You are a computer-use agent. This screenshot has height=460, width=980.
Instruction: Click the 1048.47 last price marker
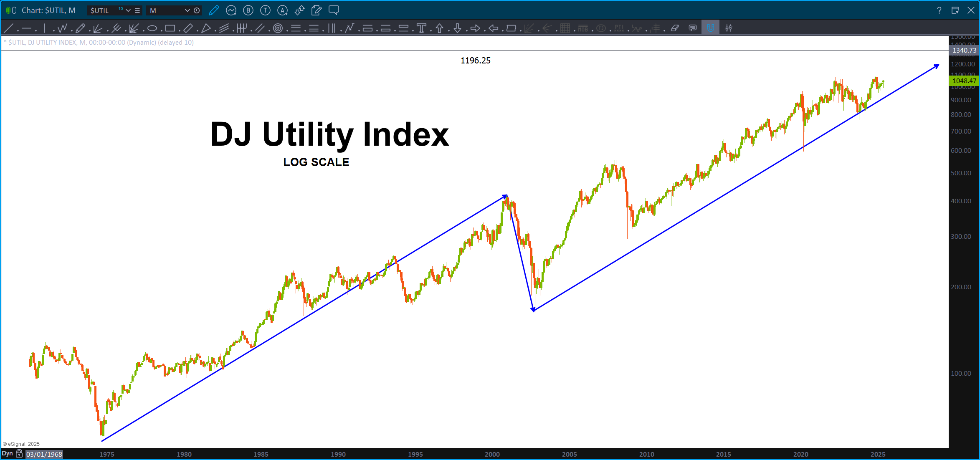[964, 81]
